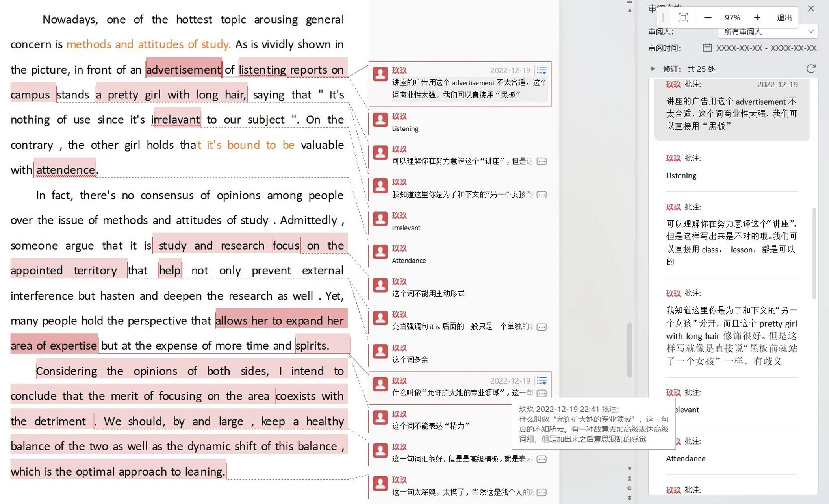Viewport: 829px width, 504px height.
Task: Select review pane comment about class, lesson
Action: pyautogui.click(x=732, y=242)
